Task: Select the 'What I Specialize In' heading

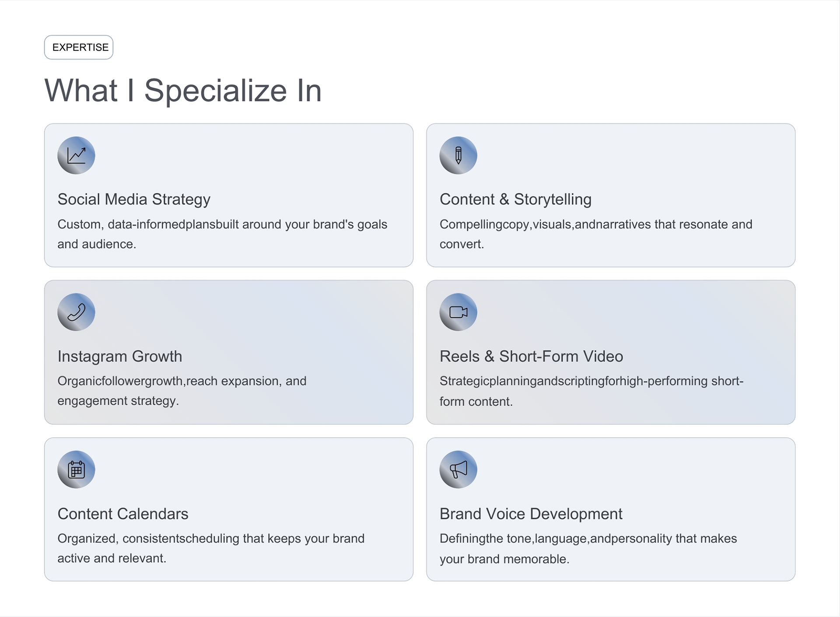Action: click(x=183, y=91)
